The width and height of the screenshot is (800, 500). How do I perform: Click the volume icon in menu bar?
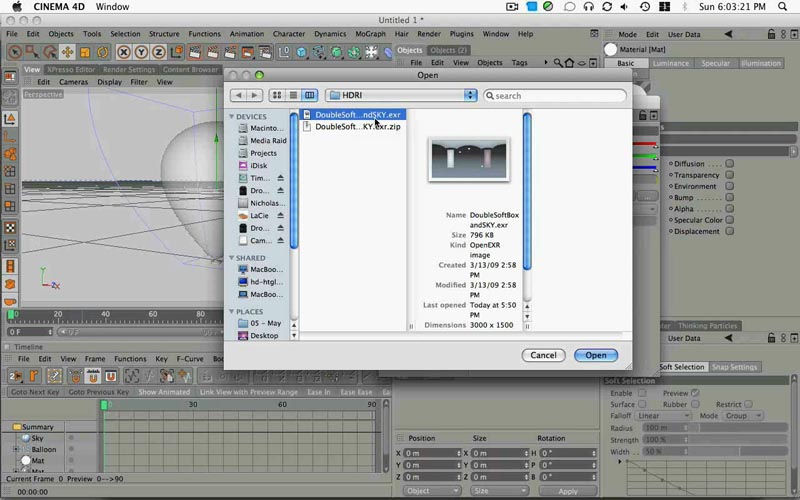(x=624, y=7)
